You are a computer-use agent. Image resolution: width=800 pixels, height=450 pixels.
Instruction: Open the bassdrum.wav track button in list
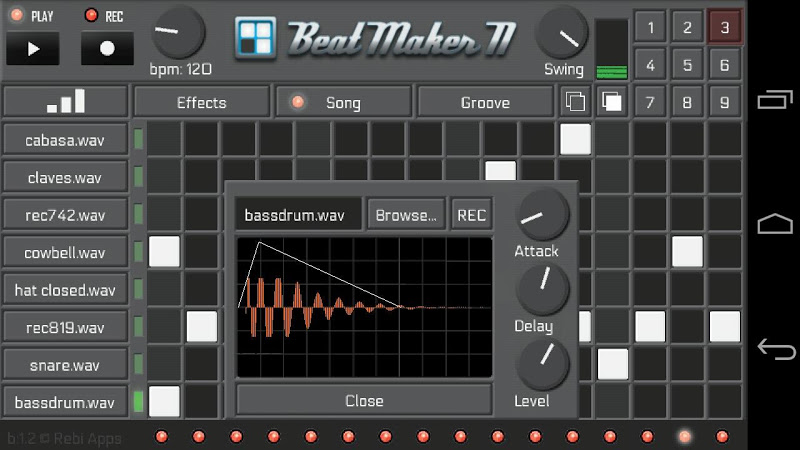coord(65,402)
